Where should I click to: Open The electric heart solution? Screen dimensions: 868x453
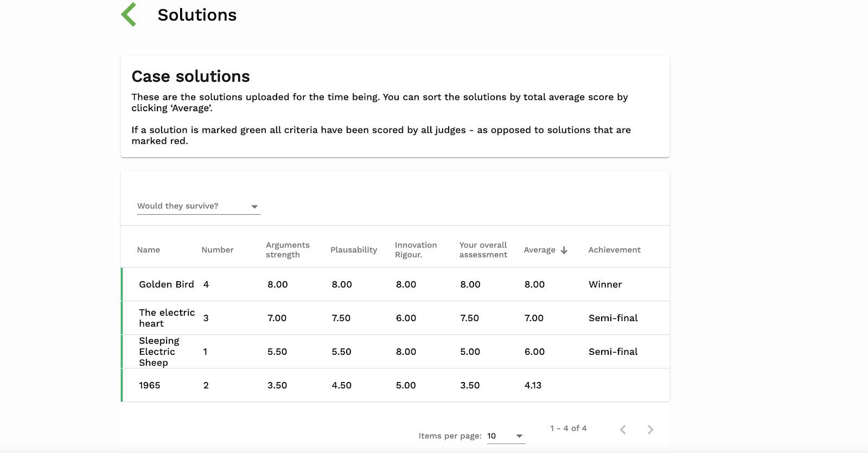(x=166, y=318)
